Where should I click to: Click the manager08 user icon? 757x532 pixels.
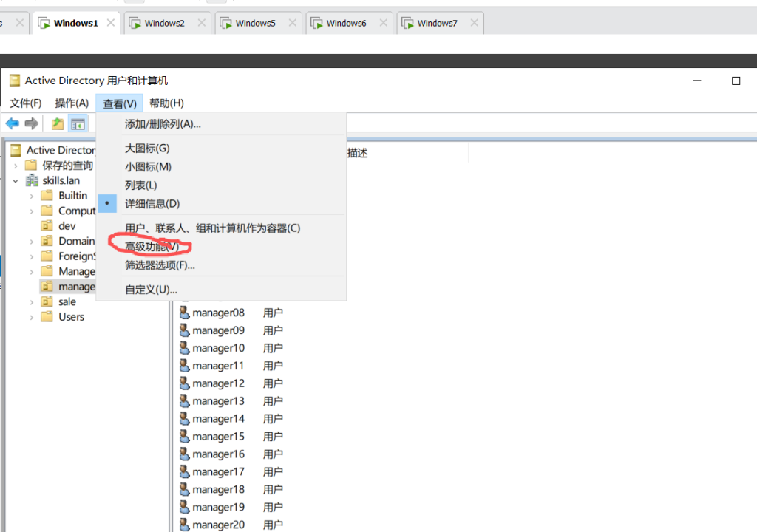[x=185, y=313]
